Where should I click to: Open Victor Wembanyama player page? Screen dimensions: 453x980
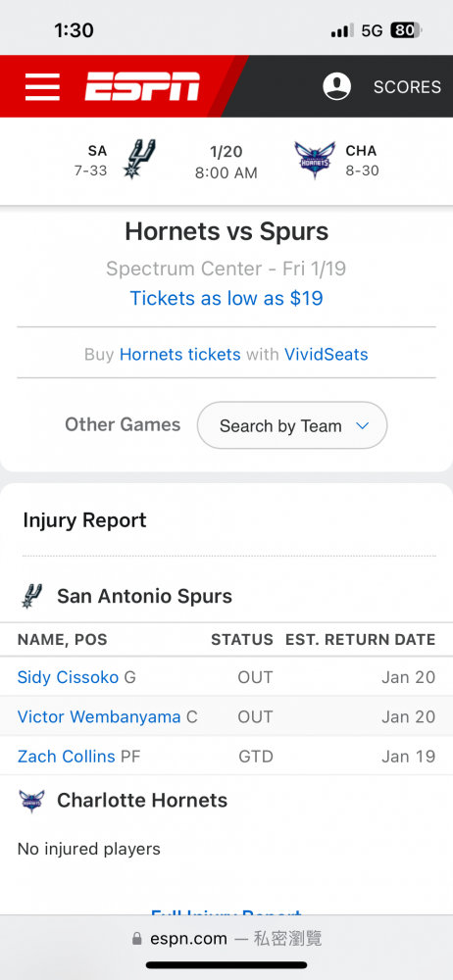[99, 717]
